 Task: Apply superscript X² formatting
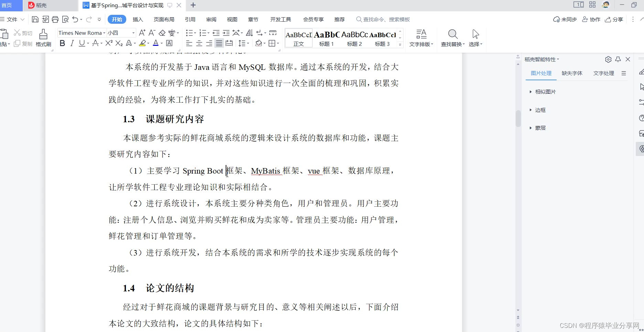[109, 43]
